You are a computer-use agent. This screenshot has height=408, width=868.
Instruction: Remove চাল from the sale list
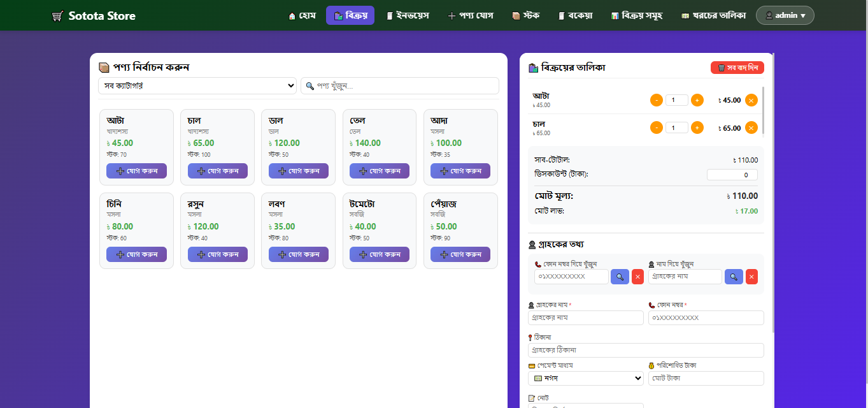[751, 127]
